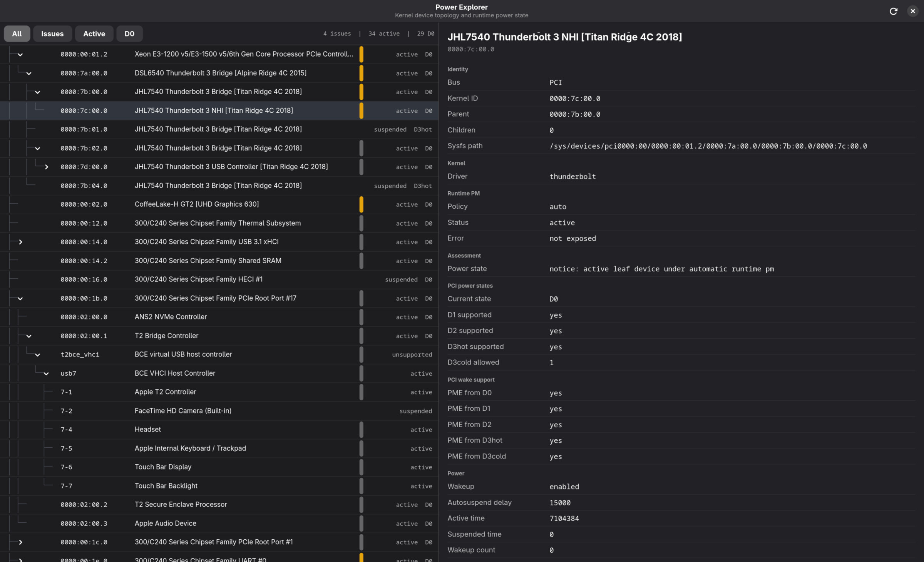This screenshot has width=924, height=562.
Task: Select the Chipset Family HECI #1 row
Action: click(219, 279)
